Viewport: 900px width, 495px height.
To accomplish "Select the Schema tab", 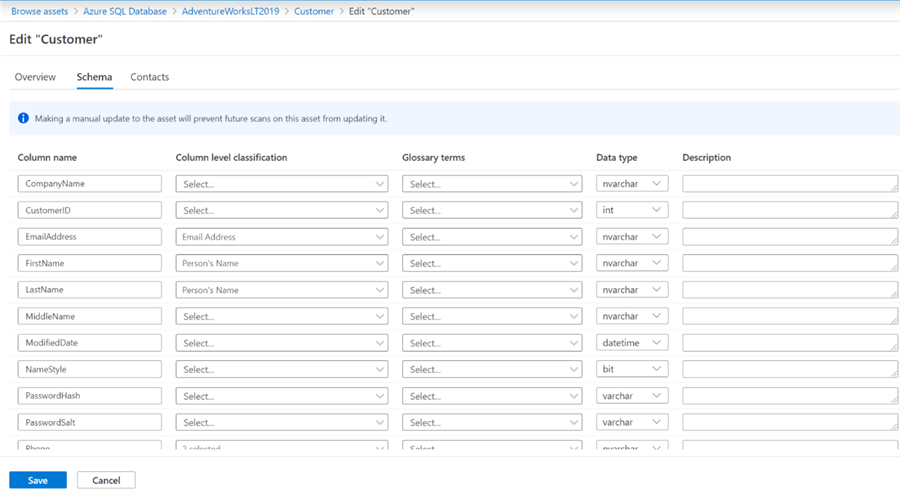I will click(94, 77).
